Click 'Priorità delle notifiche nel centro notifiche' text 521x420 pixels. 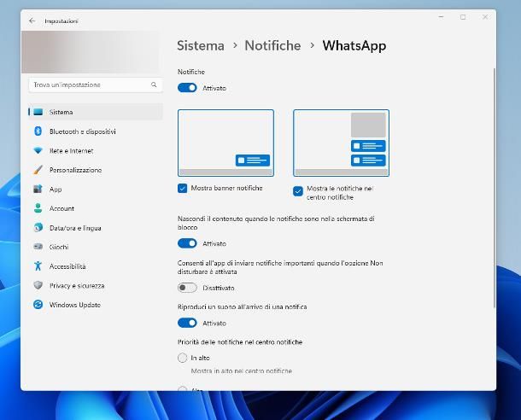(x=240, y=342)
